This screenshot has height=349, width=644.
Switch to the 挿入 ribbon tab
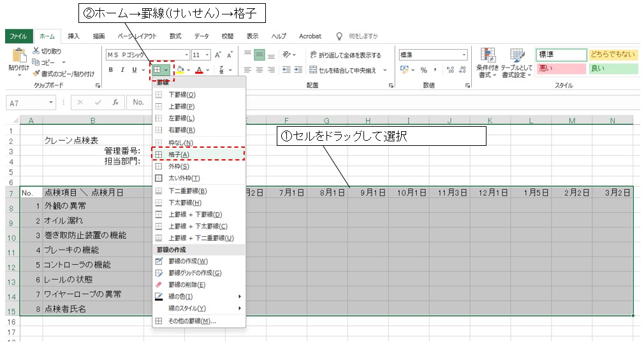[74, 36]
